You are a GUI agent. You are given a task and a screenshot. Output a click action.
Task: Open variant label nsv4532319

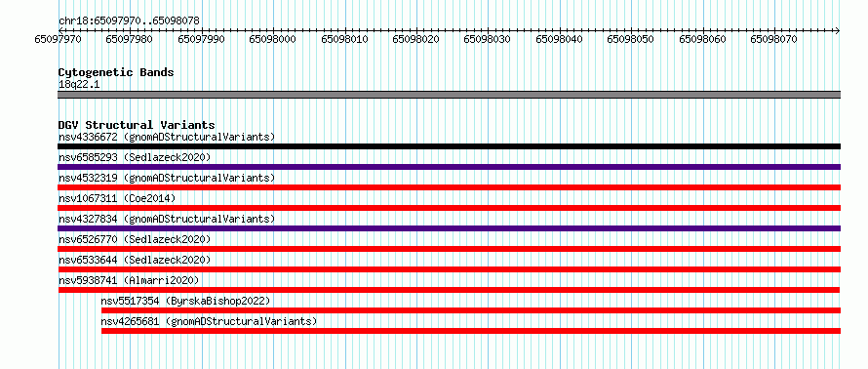point(167,178)
